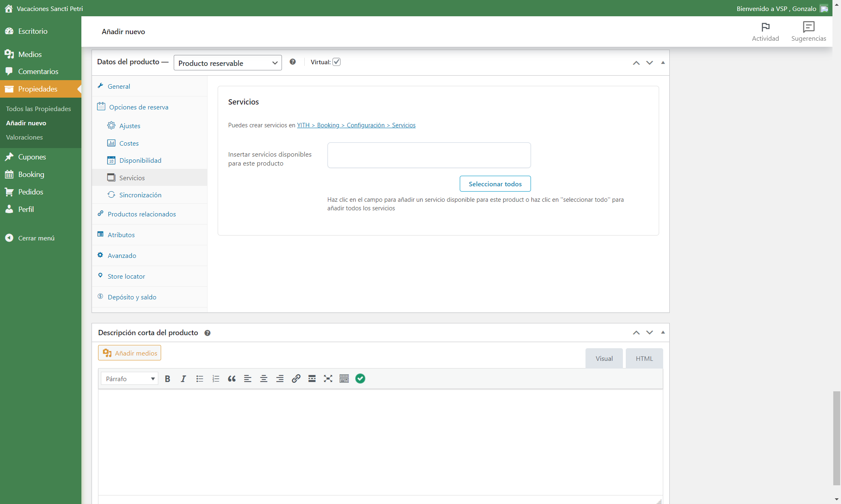Open Disponibilidad settings tab
This screenshot has height=504, width=841.
(x=150, y=160)
